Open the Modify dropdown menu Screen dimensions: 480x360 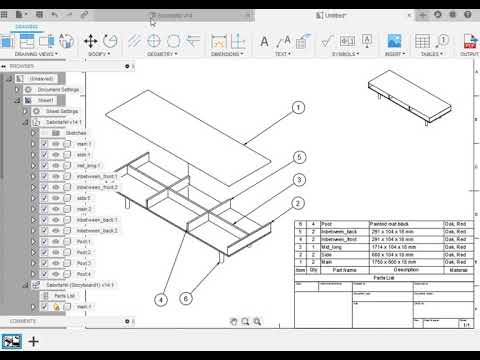(x=99, y=54)
